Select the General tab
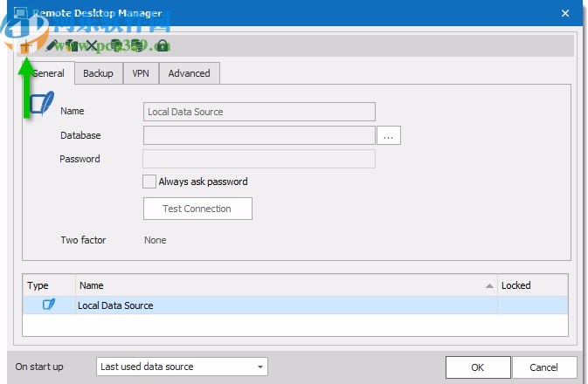Image resolution: width=588 pixels, height=384 pixels. (48, 73)
